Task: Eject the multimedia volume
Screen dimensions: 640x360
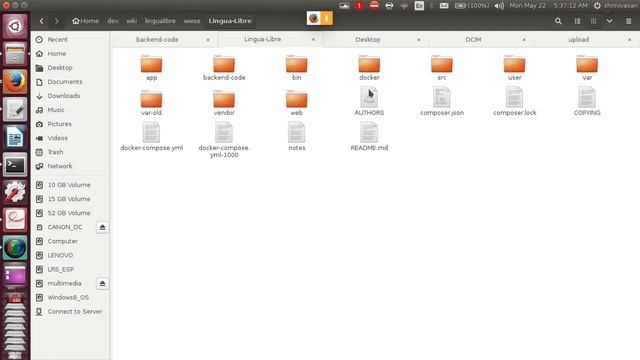Action: pyautogui.click(x=102, y=283)
